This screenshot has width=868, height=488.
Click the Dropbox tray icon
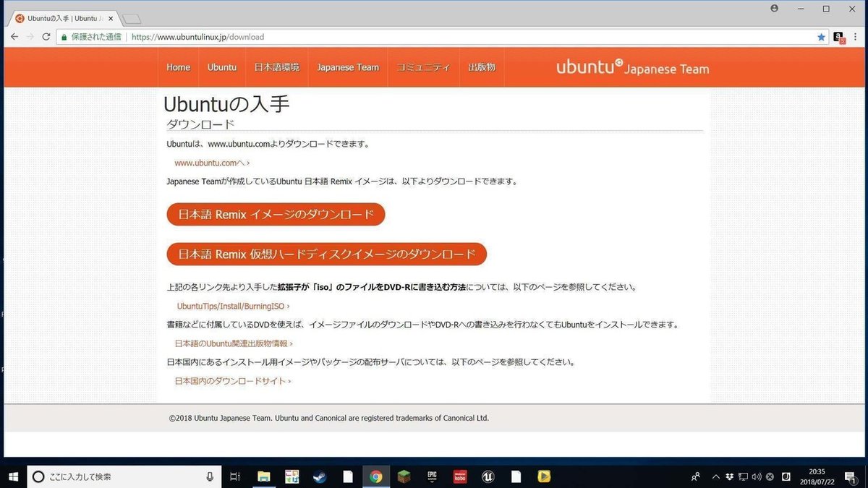tap(730, 476)
